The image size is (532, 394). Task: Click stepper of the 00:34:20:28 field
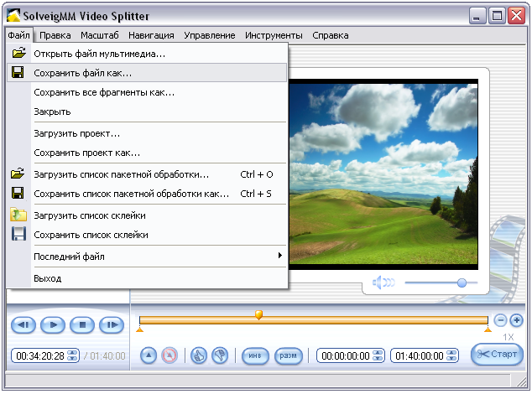click(72, 355)
